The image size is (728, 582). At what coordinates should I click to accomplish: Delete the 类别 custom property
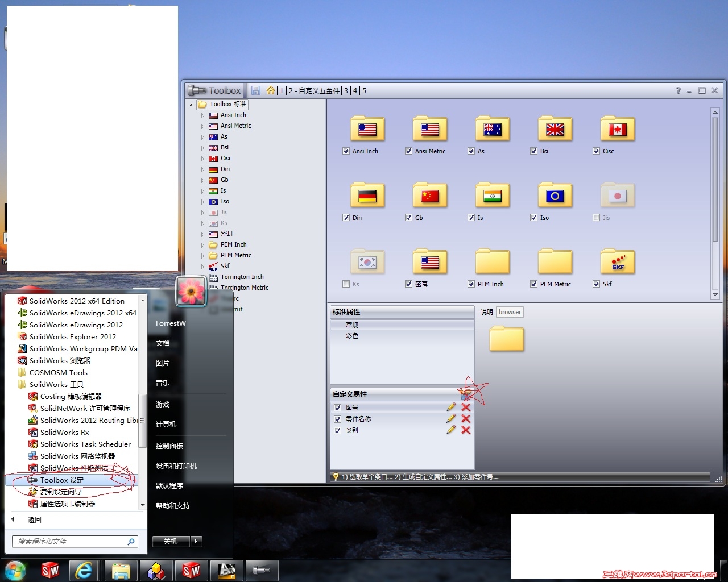tap(466, 430)
